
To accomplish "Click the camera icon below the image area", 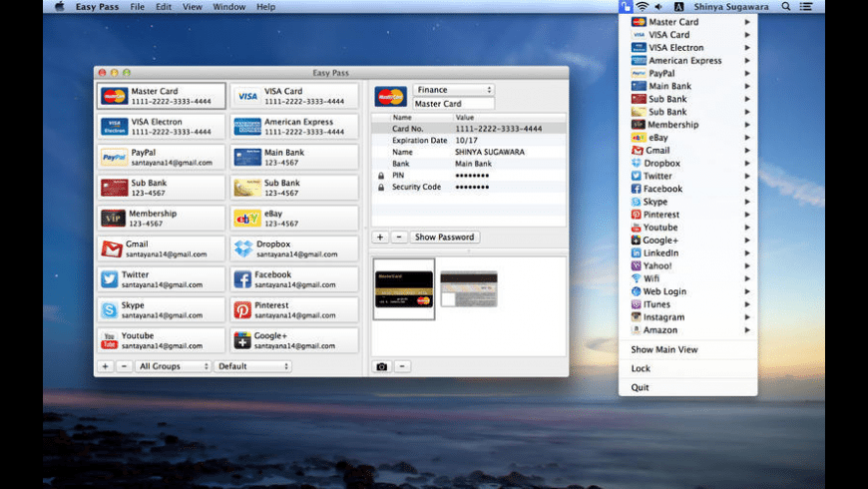I will point(381,366).
